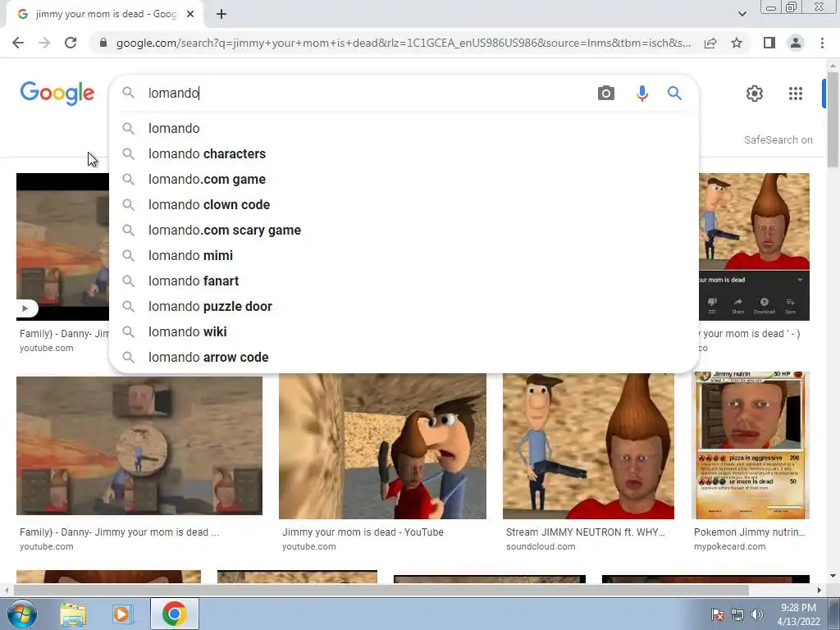Select 'lomando arrow code' suggestion

(404, 358)
